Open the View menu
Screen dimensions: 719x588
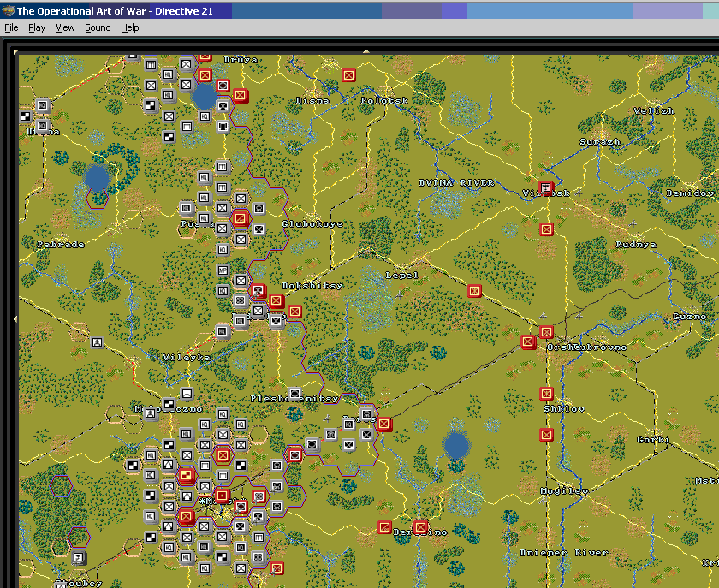tap(65, 27)
